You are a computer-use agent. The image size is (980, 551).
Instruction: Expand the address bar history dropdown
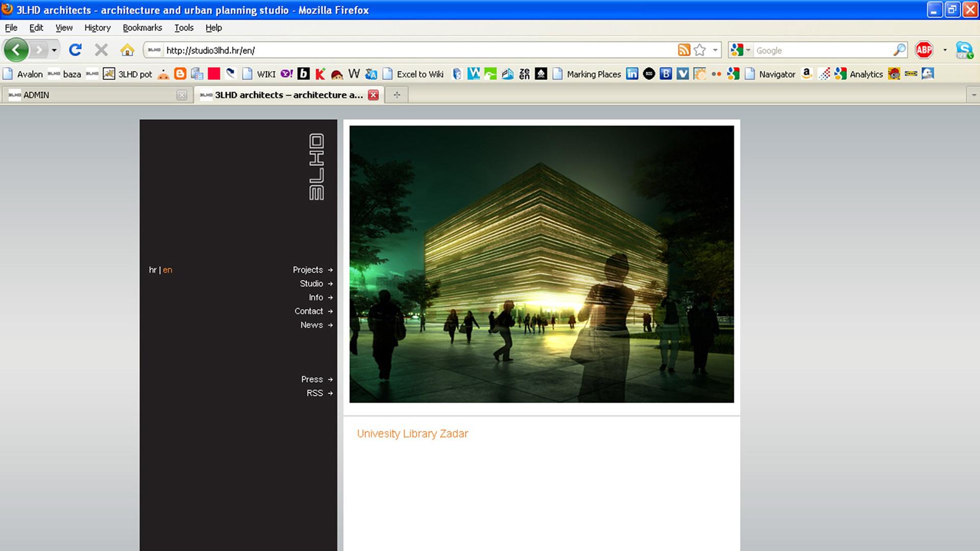tap(715, 50)
